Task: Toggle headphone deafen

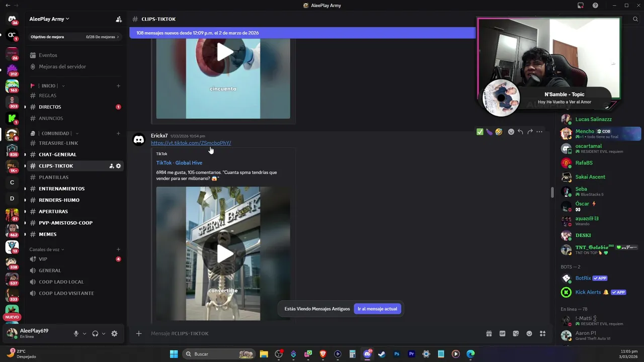Action: pos(95,333)
